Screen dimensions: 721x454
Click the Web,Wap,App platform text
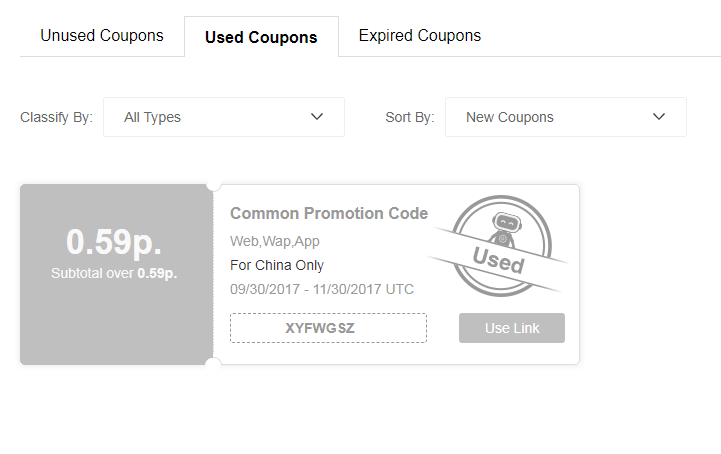click(275, 241)
